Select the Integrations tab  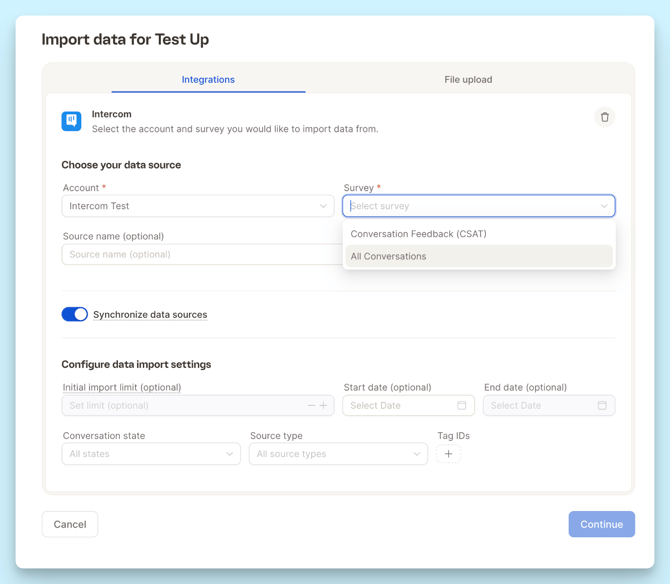(208, 80)
